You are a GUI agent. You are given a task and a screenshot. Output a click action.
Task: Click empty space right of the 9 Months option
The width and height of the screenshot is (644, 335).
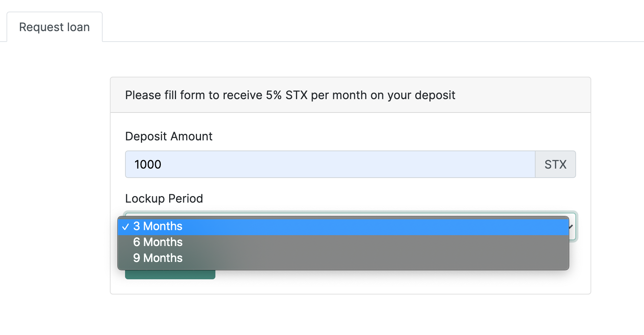pos(361,258)
